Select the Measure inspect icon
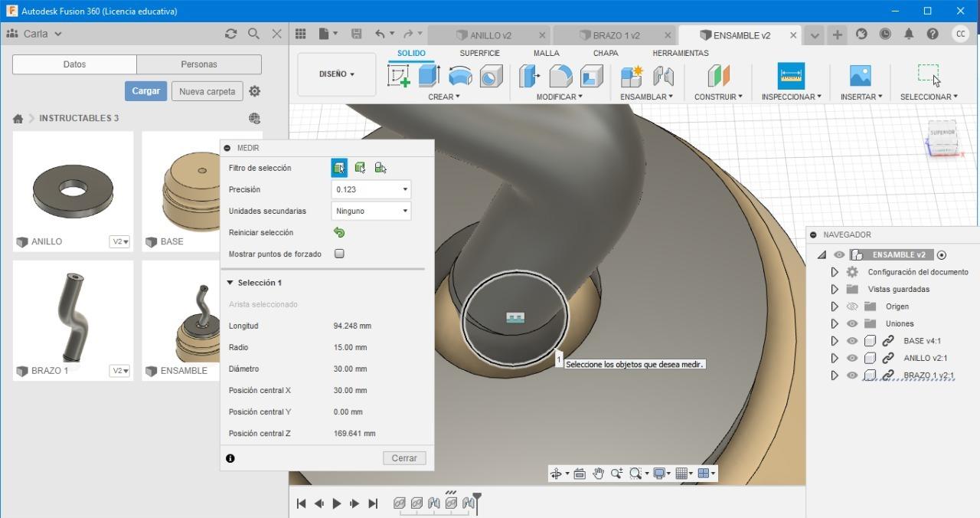Screen dimensions: 980x518 pyautogui.click(x=791, y=76)
